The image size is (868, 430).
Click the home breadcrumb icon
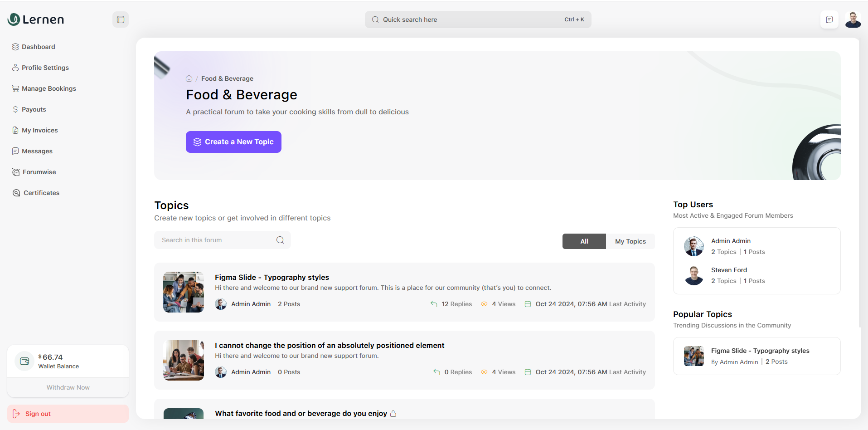189,78
